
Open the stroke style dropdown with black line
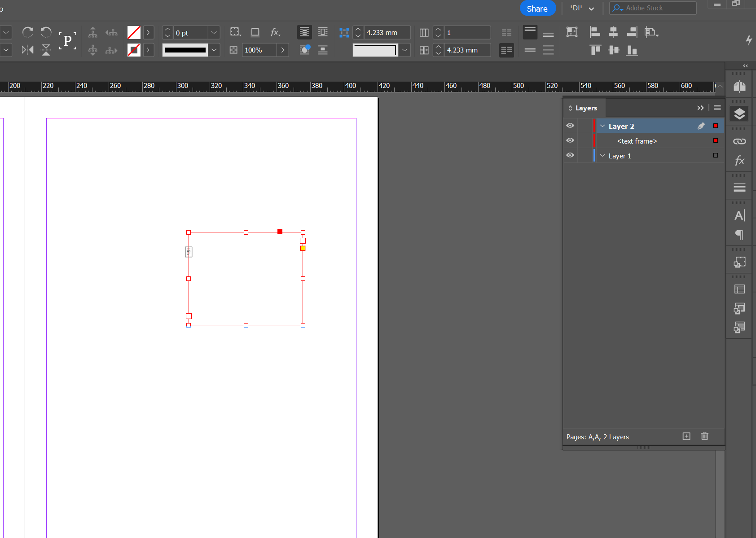coord(214,50)
